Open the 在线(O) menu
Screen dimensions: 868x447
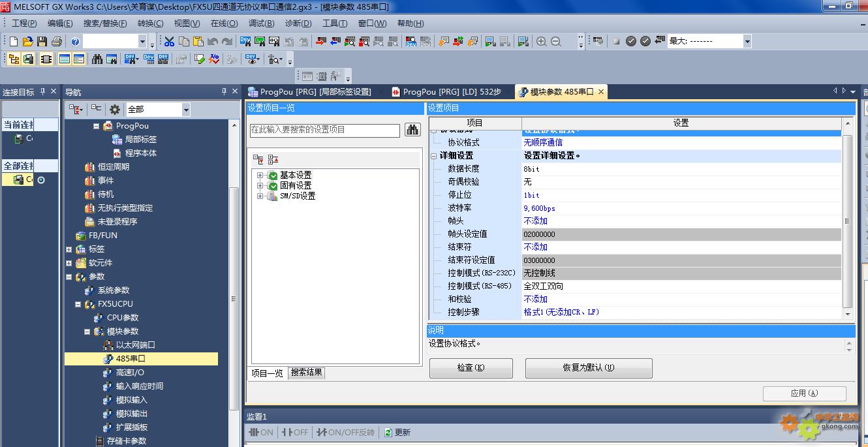224,23
